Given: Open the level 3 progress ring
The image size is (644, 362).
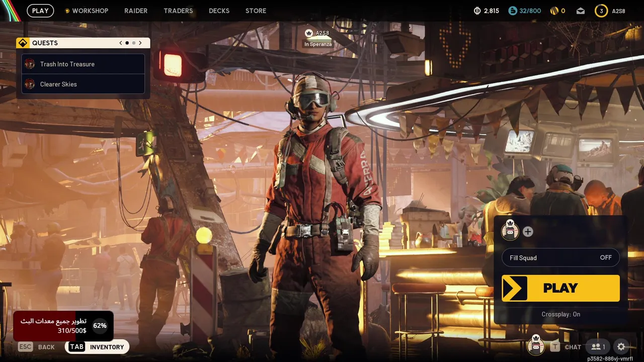Looking at the screenshot, I should click(601, 11).
